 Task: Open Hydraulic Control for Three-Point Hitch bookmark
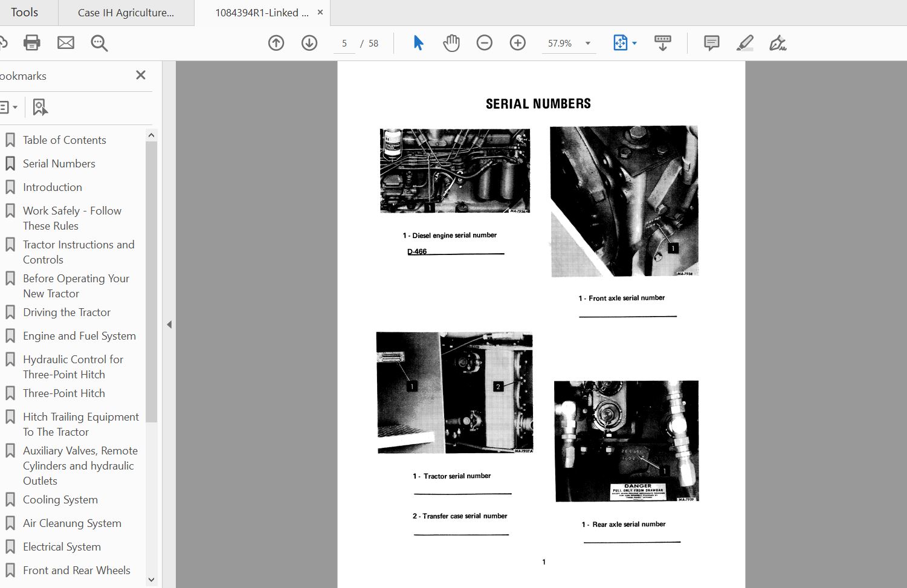coord(73,367)
